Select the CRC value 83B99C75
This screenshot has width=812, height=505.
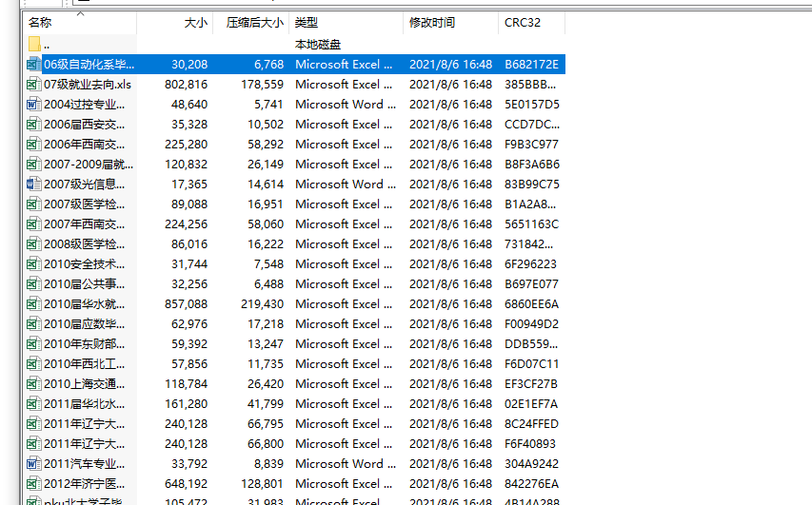pyautogui.click(x=532, y=185)
